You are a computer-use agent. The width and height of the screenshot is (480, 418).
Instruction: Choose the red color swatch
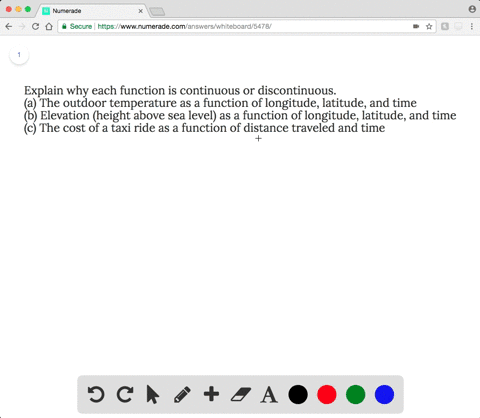click(327, 395)
